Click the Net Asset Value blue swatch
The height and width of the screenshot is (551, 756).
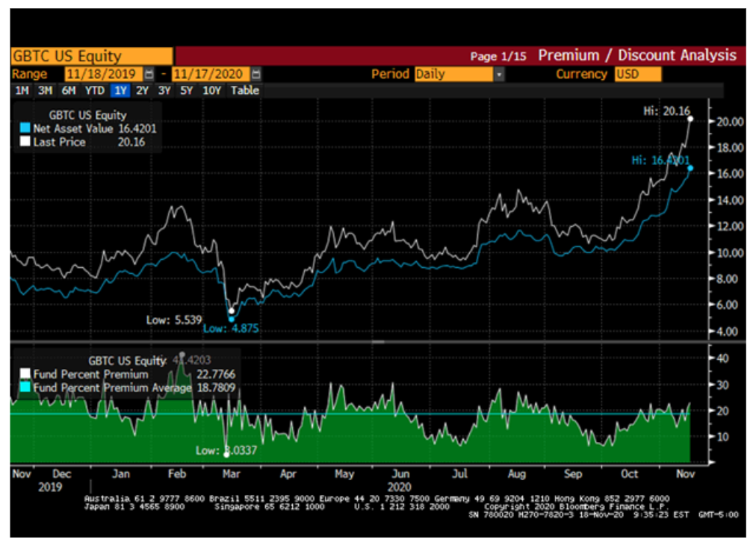(25, 128)
